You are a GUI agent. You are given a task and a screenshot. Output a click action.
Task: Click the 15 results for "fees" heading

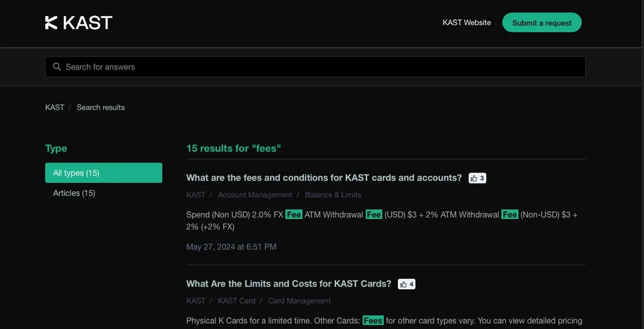tap(234, 148)
